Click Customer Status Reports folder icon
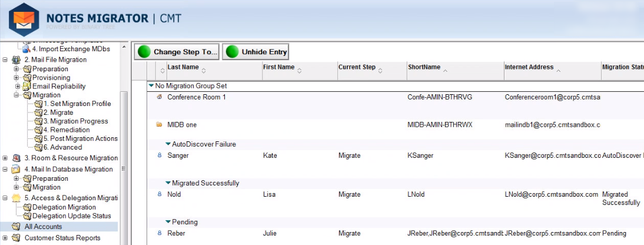The width and height of the screenshot is (644, 245). (16, 237)
